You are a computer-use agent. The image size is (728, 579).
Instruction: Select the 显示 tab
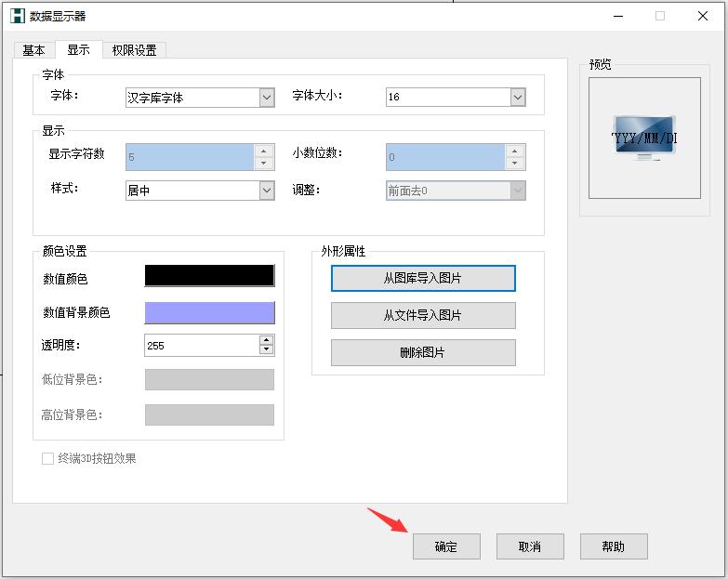click(x=78, y=50)
